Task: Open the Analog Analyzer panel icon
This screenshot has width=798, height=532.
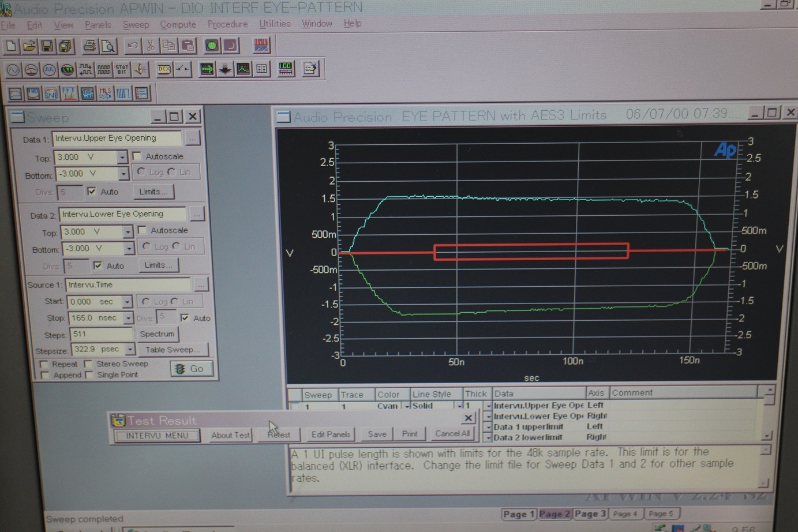Action: [31, 70]
